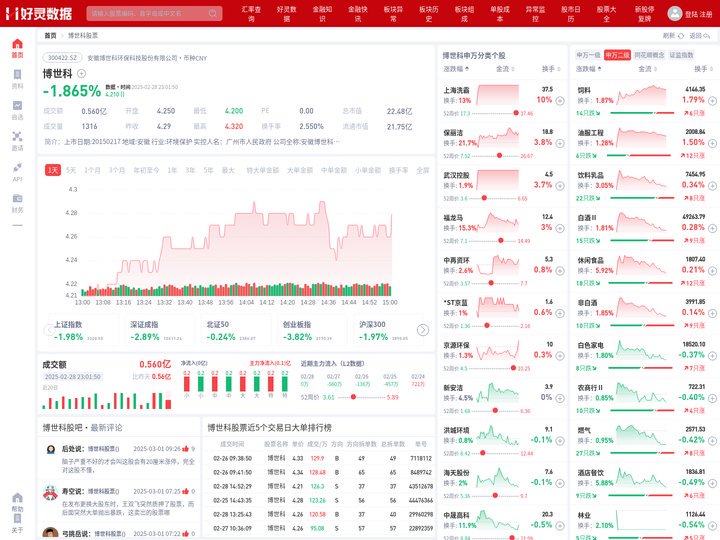This screenshot has height=540, width=720.
Task: Click the 好灵数据 logo
Action: click(39, 13)
